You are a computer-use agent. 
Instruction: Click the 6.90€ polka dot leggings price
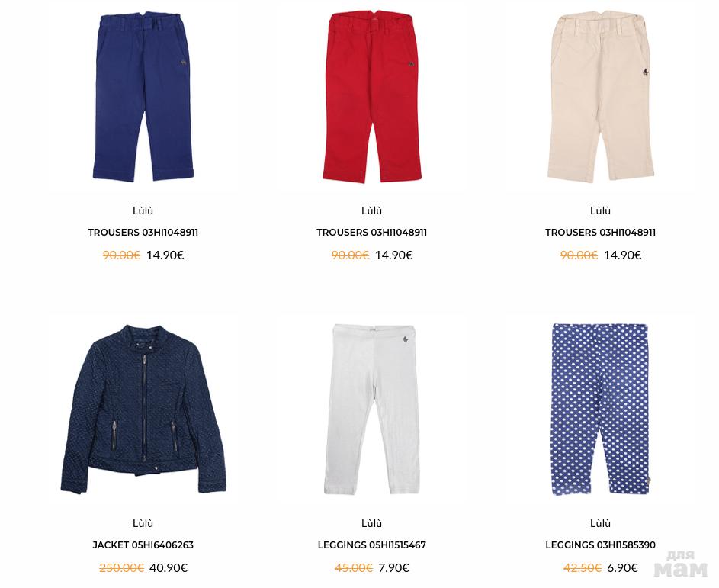pos(622,568)
